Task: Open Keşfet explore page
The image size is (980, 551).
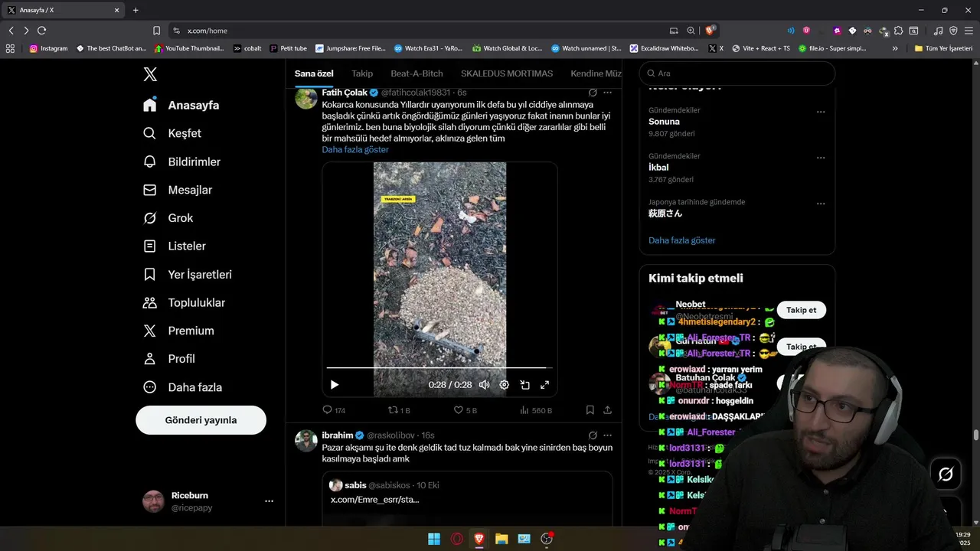Action: (x=172, y=133)
